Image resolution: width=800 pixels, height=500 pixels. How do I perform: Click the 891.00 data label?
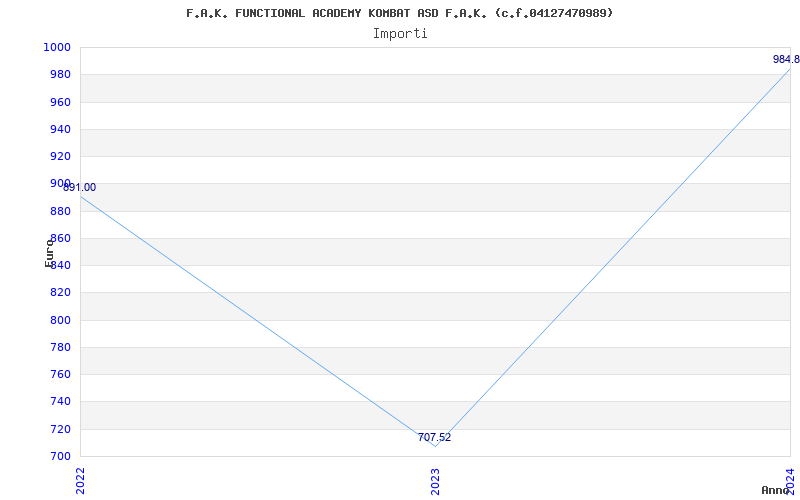coord(80,187)
